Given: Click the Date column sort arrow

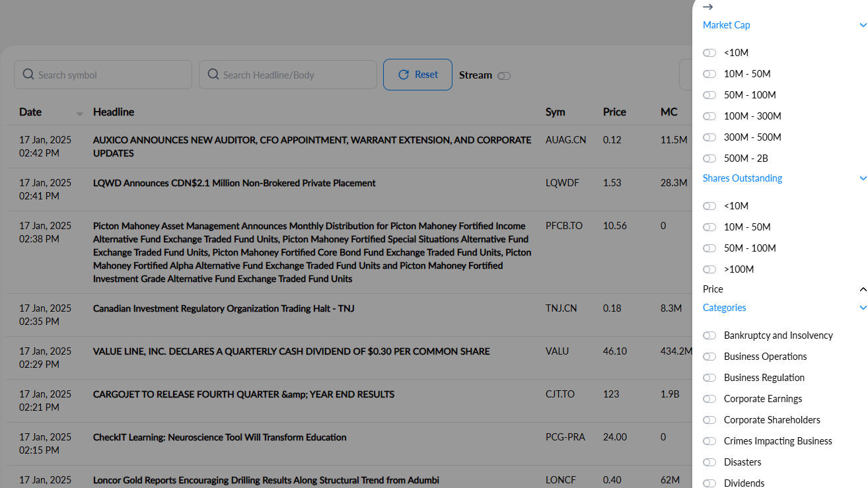Looking at the screenshot, I should 80,114.
